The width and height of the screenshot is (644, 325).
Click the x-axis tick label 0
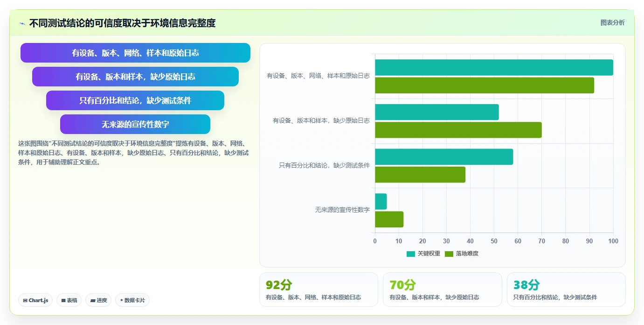(375, 241)
